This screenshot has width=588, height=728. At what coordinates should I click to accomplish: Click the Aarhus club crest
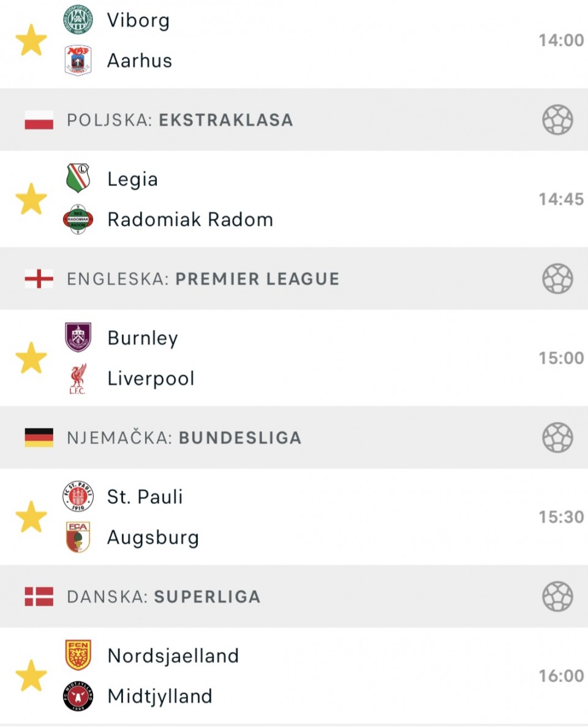(x=78, y=61)
